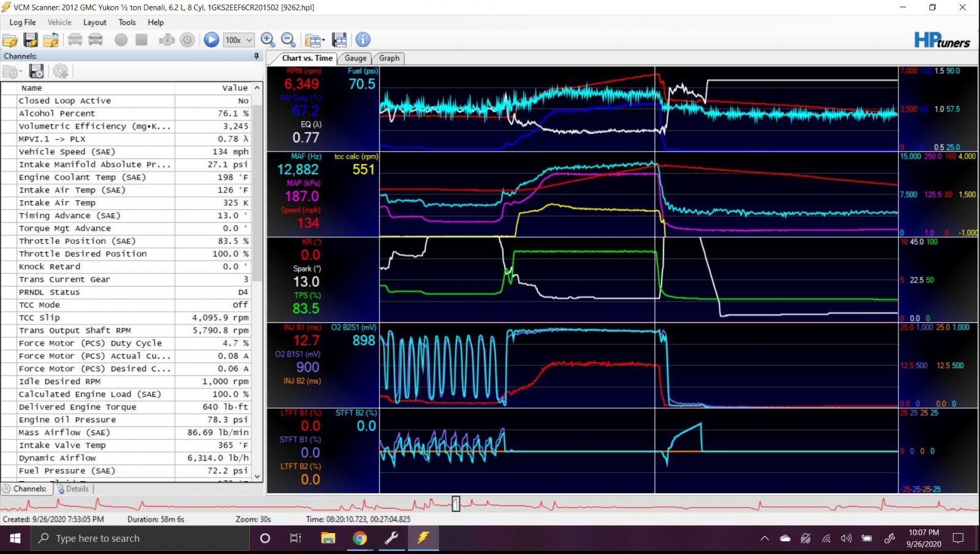Switch to the Chart vs. Time tab
The width and height of the screenshot is (980, 554).
tap(307, 58)
